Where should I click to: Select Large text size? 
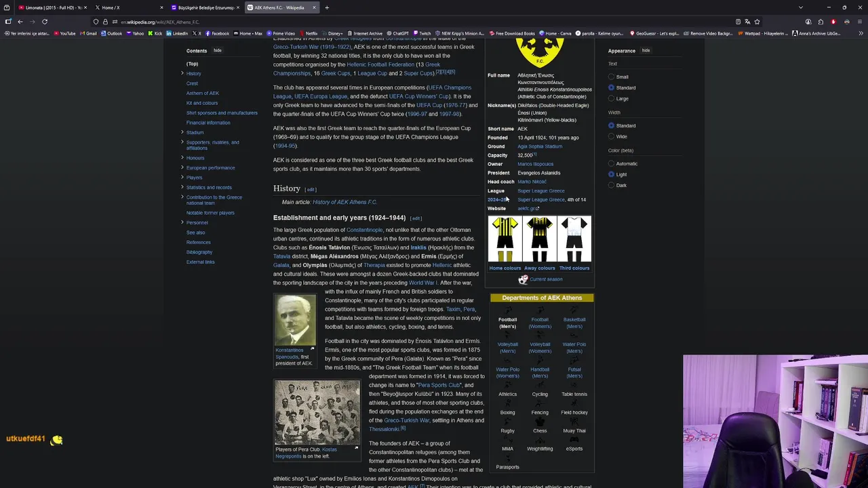(611, 98)
